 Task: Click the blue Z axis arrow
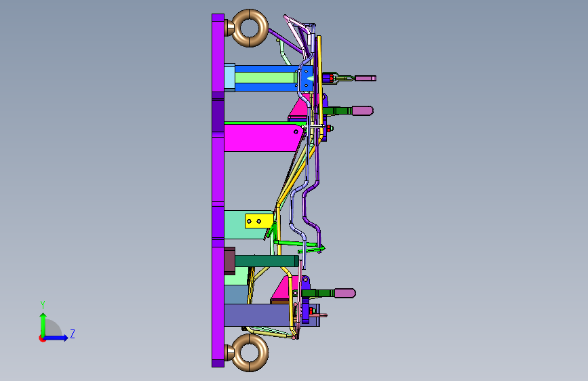(56, 338)
